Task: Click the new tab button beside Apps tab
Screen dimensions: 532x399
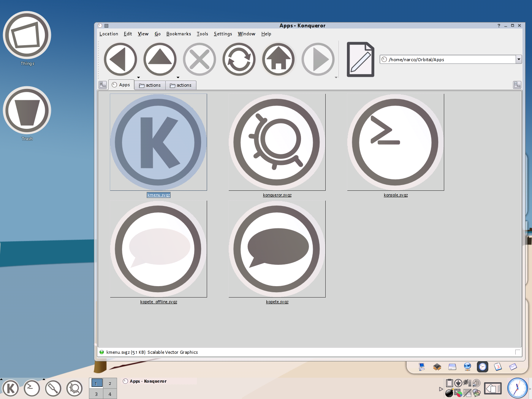Action: tap(103, 85)
